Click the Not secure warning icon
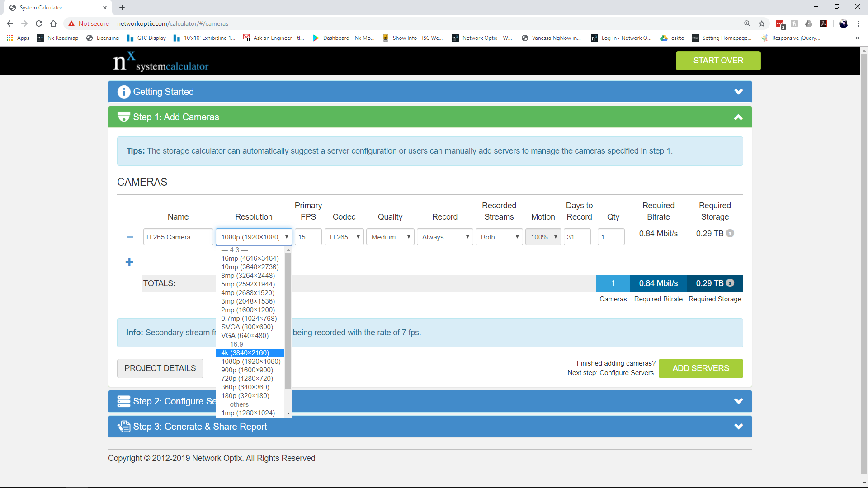Image resolution: width=868 pixels, height=488 pixels. (x=71, y=23)
